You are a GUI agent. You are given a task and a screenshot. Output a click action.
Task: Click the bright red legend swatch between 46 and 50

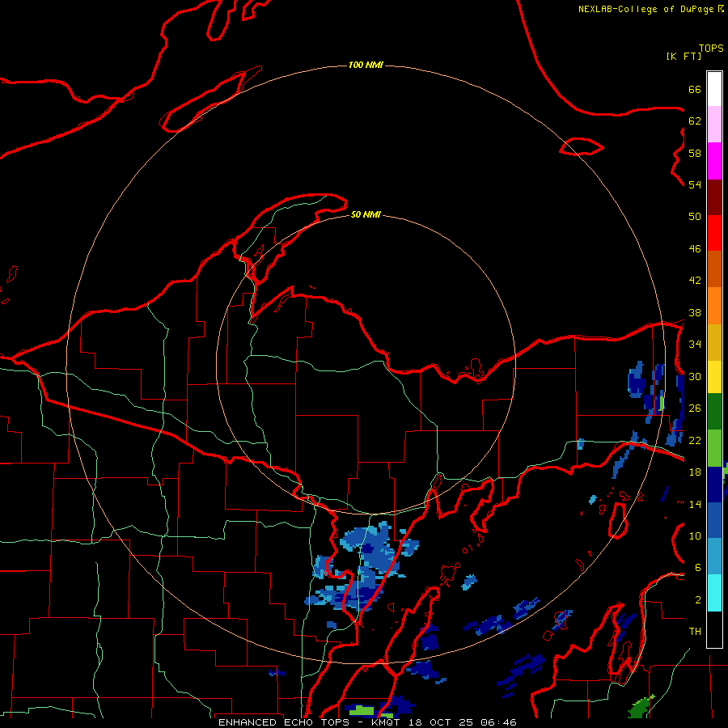click(x=714, y=233)
